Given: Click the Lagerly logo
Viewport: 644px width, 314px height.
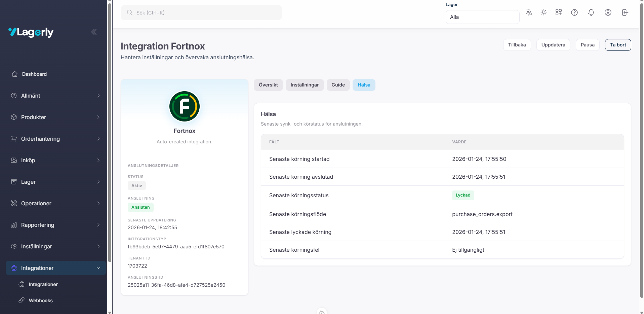Looking at the screenshot, I should coord(31,32).
